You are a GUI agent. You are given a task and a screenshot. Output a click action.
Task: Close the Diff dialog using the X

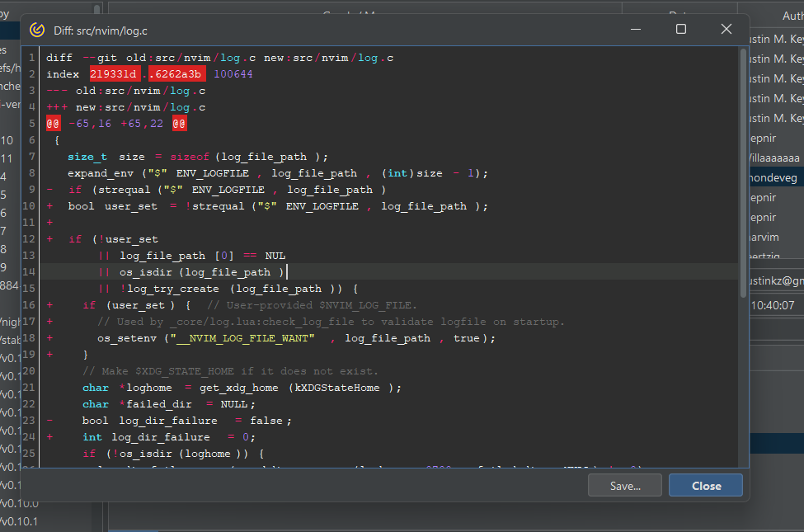tap(726, 29)
